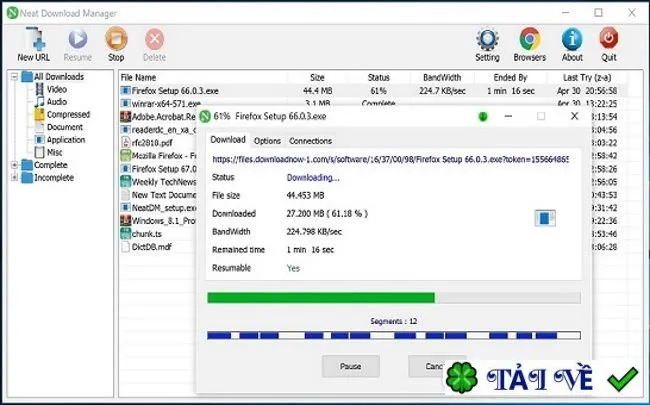Stop the download via Stop icon
Image resolution: width=650 pixels, height=405 pixels.
[116, 39]
